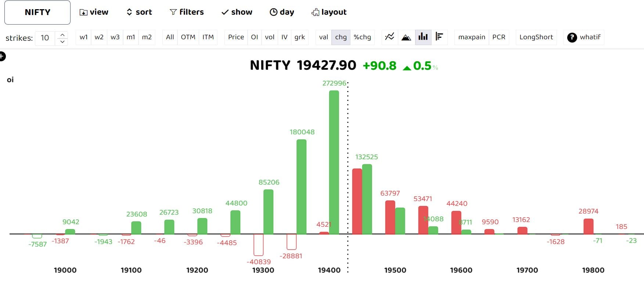Click the hollow red bar labeled -40839

[259, 245]
